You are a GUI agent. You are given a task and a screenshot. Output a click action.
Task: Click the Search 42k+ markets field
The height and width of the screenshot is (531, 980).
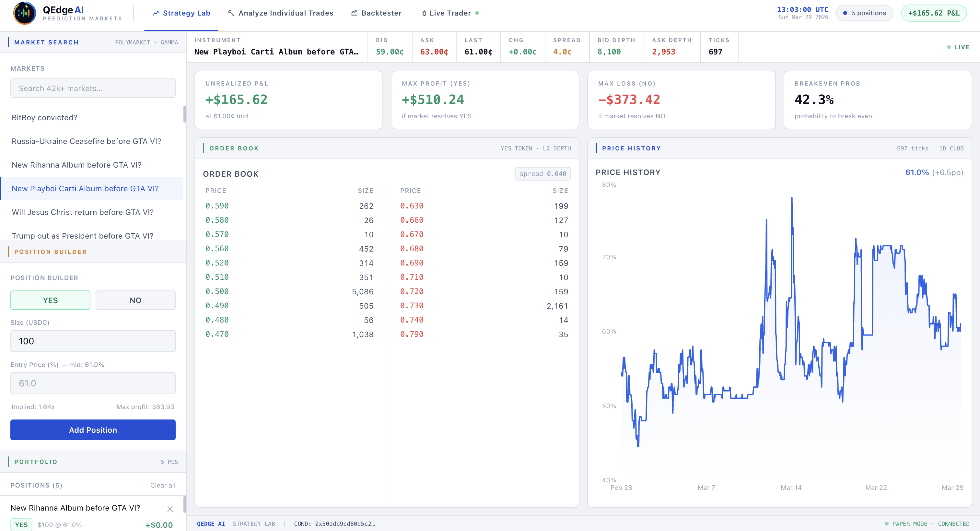(93, 88)
